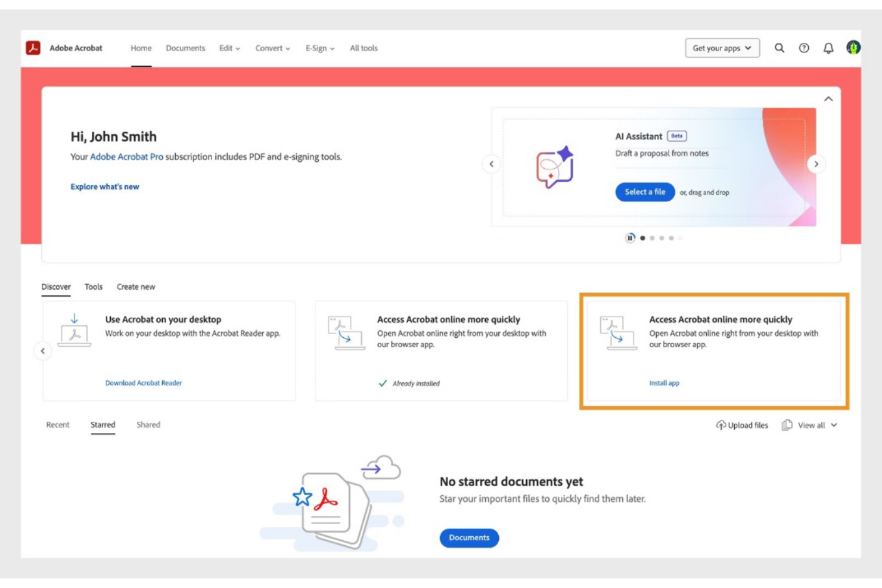Viewport: 882px width, 588px height.
Task: Open the help menu
Action: 803,48
